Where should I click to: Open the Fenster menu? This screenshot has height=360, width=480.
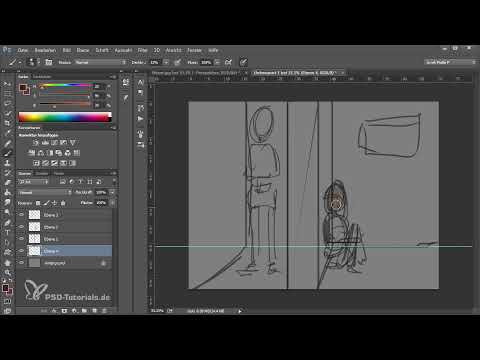click(194, 50)
